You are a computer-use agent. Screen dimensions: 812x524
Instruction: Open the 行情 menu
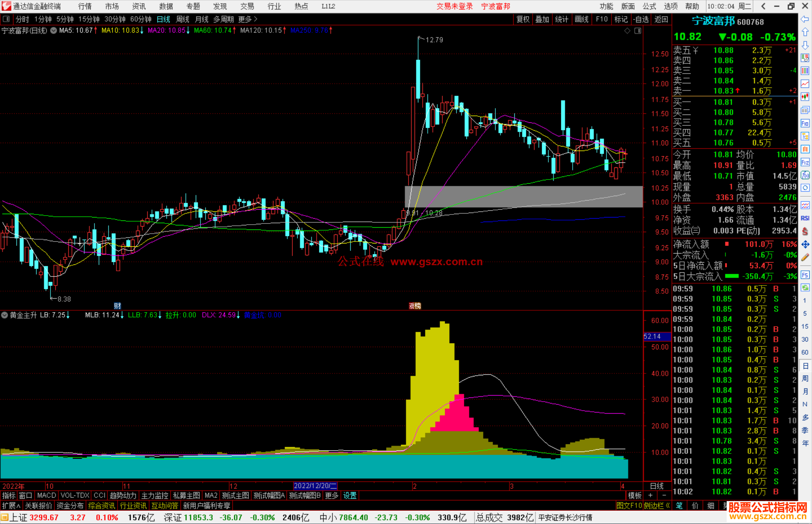[85, 6]
